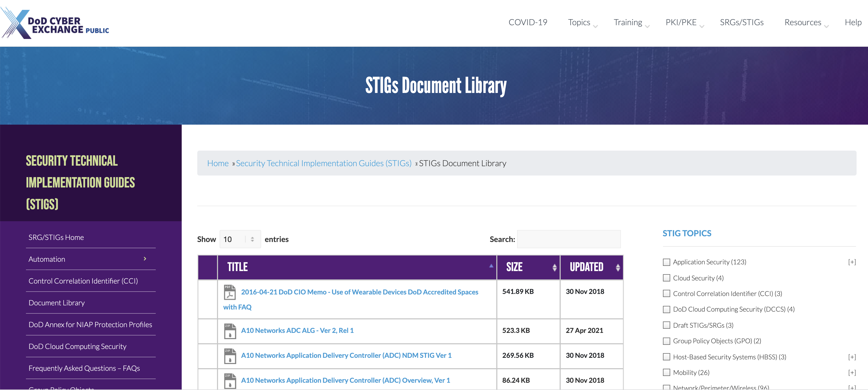Sort table using the Title column arrow
868x390 pixels.
point(491,266)
